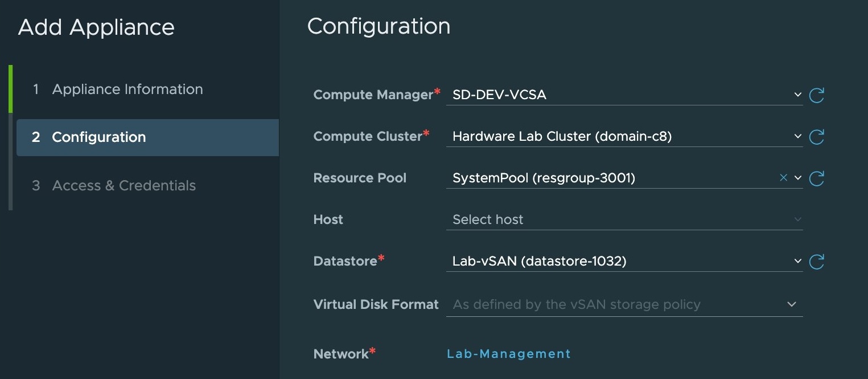This screenshot has height=379, width=868.
Task: Click the Lab-vSAN datastore field value
Action: point(539,262)
